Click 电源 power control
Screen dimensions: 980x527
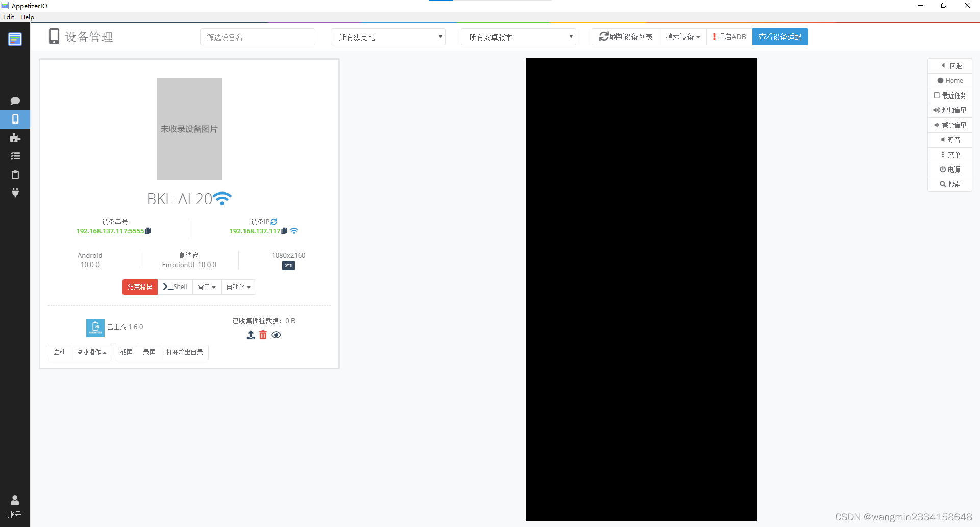point(950,170)
